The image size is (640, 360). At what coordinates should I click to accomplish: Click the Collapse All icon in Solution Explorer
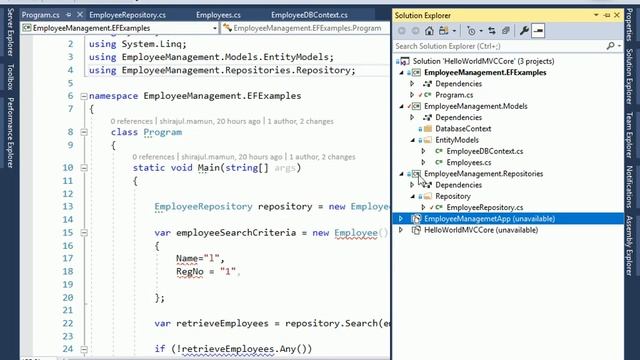tap(506, 31)
